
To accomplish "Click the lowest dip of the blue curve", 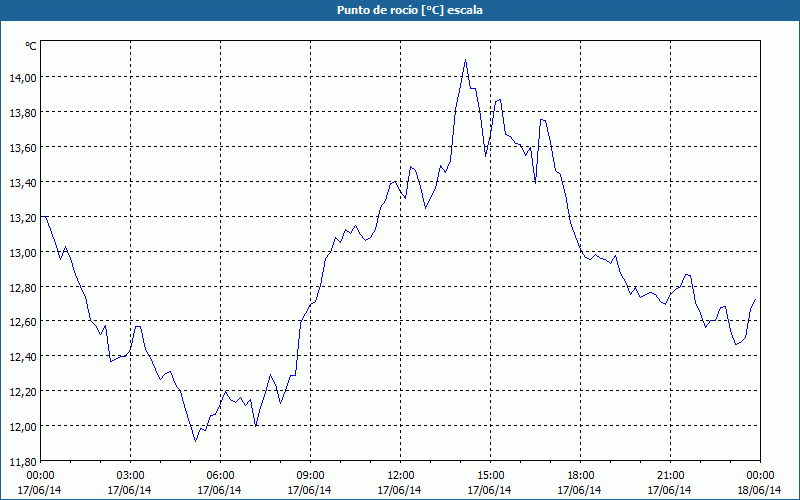I will (x=195, y=441).
